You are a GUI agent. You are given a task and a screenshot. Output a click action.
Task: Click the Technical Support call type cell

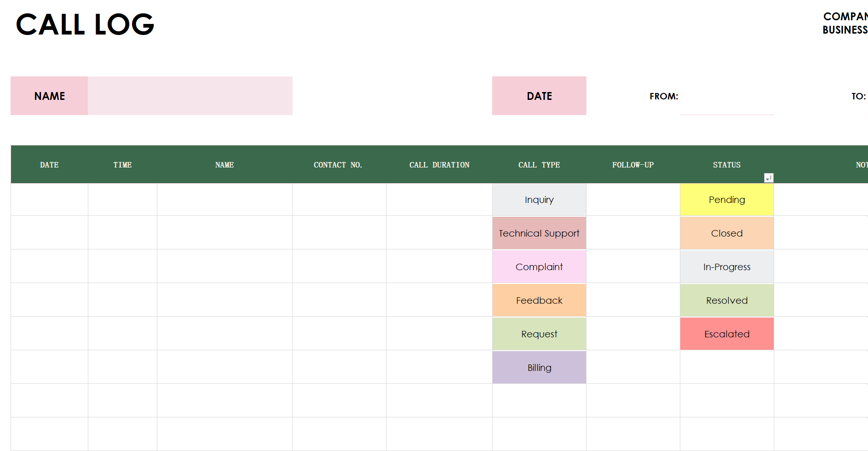(x=539, y=233)
